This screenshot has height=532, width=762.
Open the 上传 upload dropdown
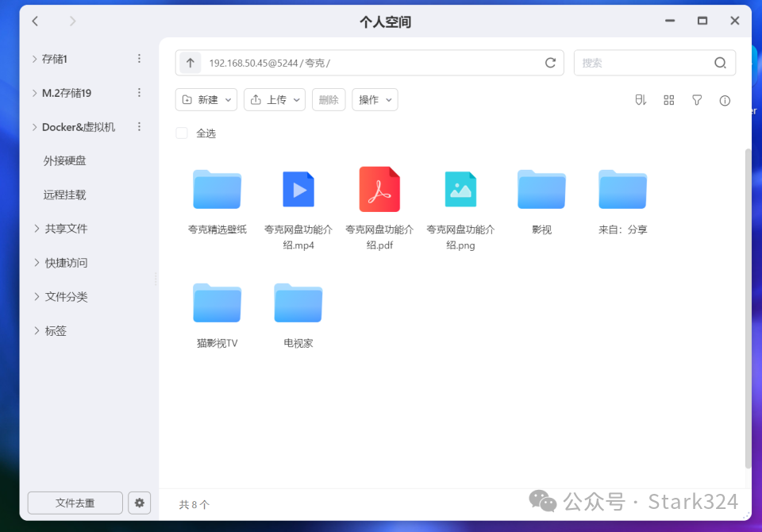(275, 100)
